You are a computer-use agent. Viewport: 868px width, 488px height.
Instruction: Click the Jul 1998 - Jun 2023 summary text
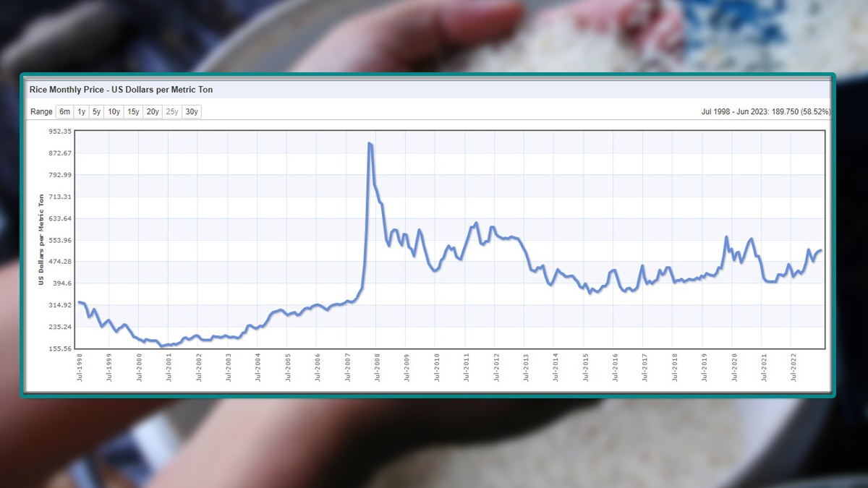[766, 112]
